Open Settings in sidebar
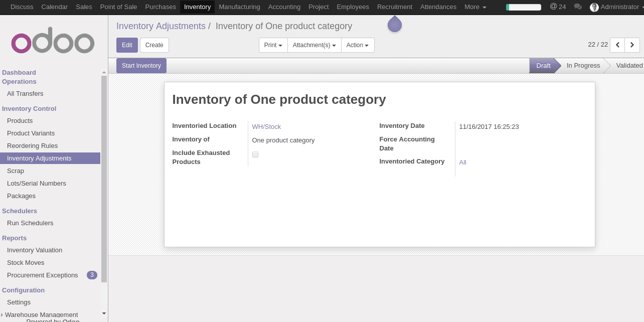Viewport: 644px width, 322px height. click(x=19, y=302)
